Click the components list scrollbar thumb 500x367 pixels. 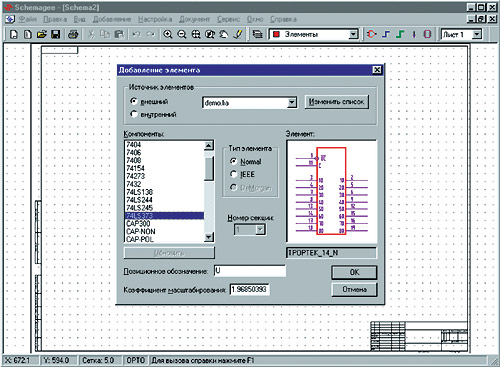click(x=209, y=168)
